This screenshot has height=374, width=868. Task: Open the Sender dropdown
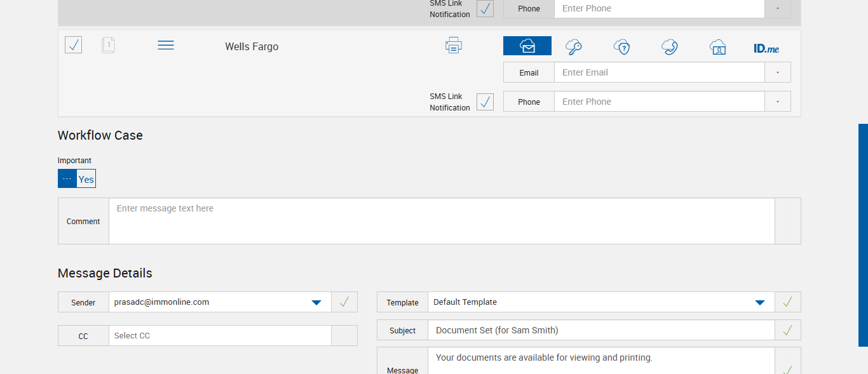tap(316, 302)
